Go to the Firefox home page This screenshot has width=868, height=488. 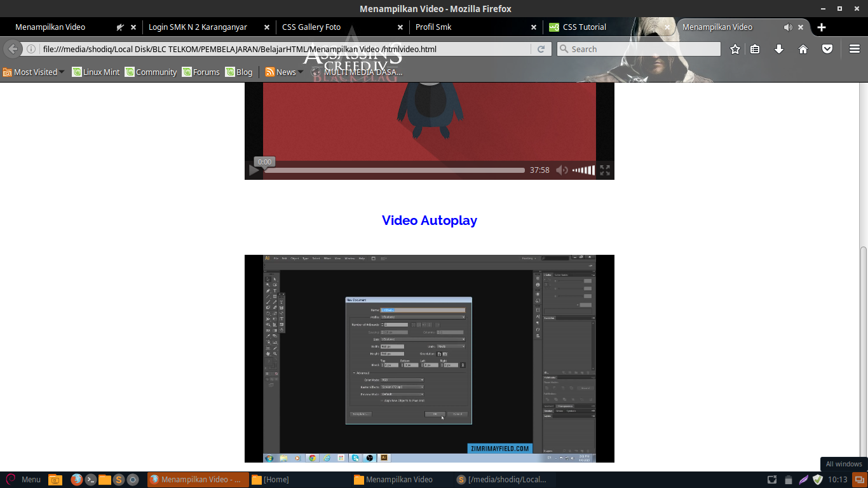point(803,49)
